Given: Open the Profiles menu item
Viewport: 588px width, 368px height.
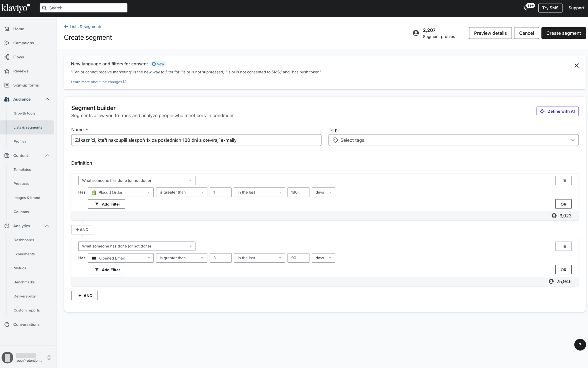Looking at the screenshot, I should pos(20,141).
